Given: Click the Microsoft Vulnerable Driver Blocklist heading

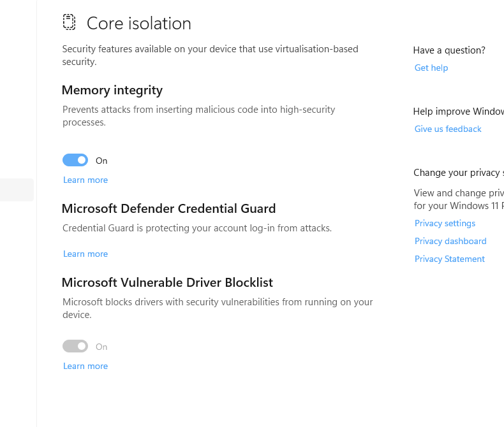Looking at the screenshot, I should tap(167, 283).
